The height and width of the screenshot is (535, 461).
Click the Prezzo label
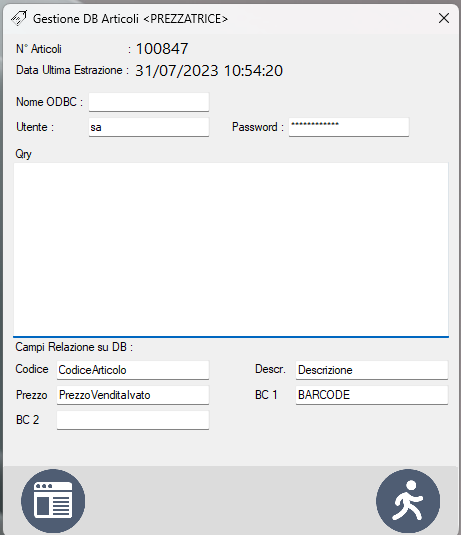[31, 395]
